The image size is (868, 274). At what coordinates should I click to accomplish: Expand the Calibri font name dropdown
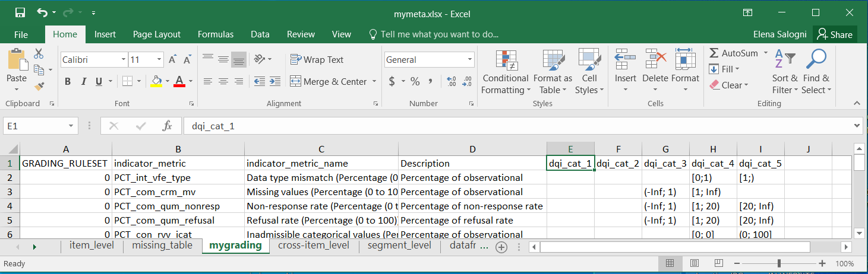124,60
